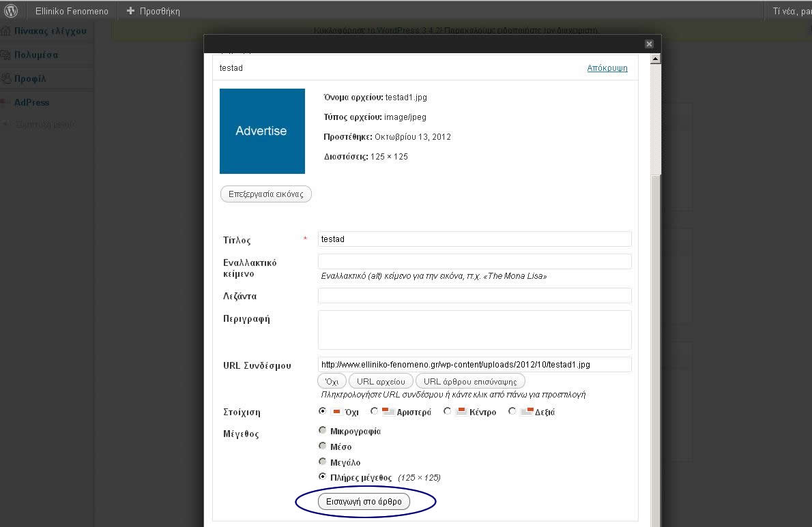Click the Πίνακας ελέγχου dashboard icon
Screen dimensions: 812x527
[x=6, y=31]
